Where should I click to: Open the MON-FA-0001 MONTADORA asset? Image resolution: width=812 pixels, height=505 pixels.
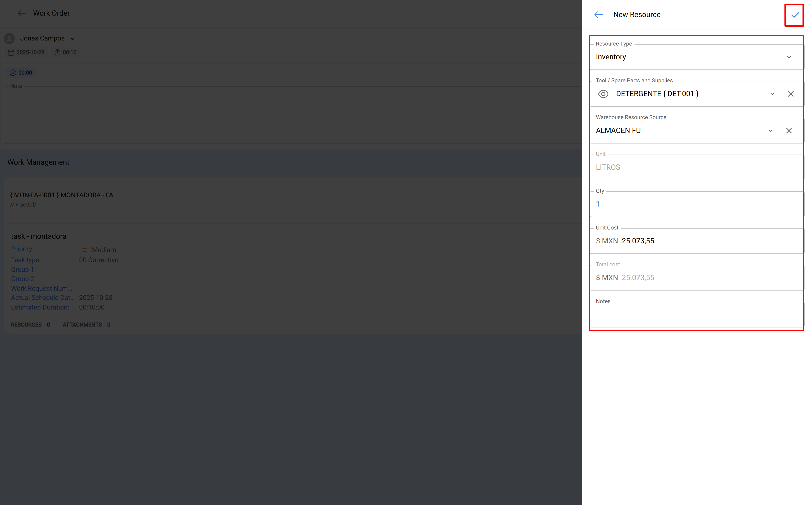tap(61, 195)
